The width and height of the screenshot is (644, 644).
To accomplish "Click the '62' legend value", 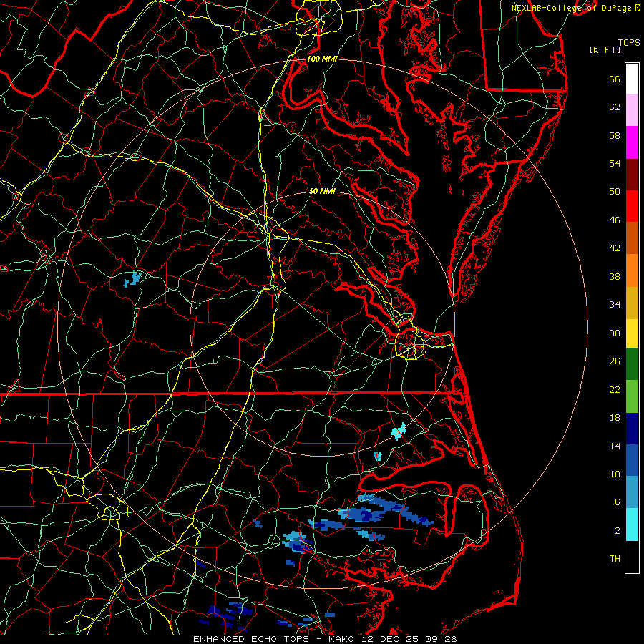I will 615,107.
